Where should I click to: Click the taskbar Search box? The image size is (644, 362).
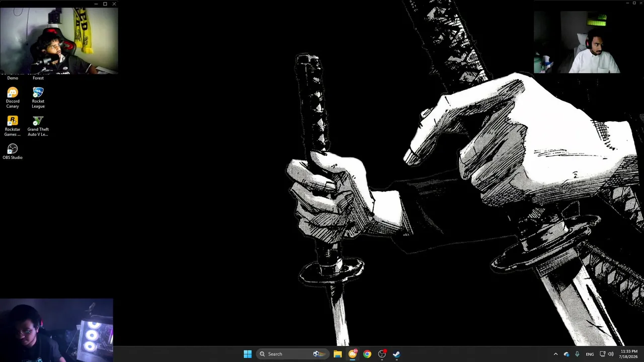pyautogui.click(x=293, y=354)
